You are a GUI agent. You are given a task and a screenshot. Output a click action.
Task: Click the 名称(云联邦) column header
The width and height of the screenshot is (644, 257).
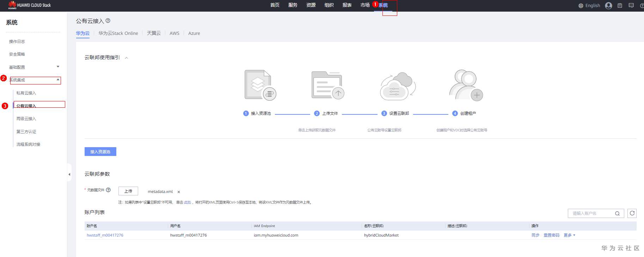[x=374, y=226]
